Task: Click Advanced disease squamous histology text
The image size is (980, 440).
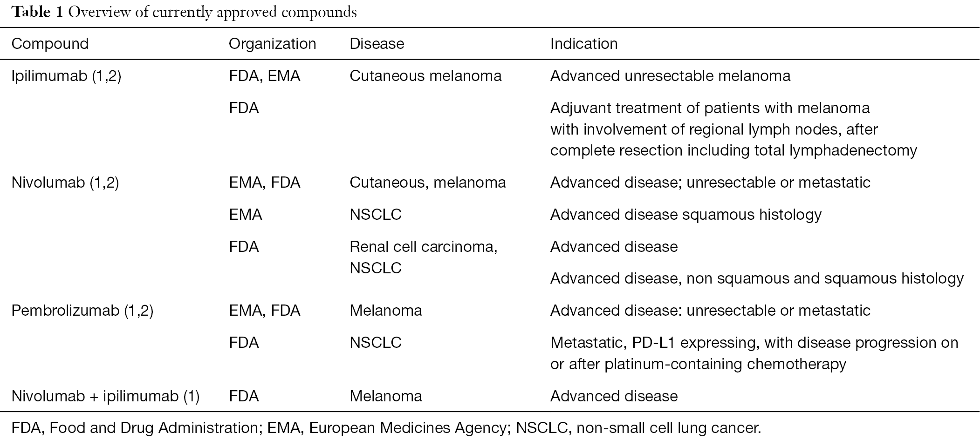Action: (686, 215)
